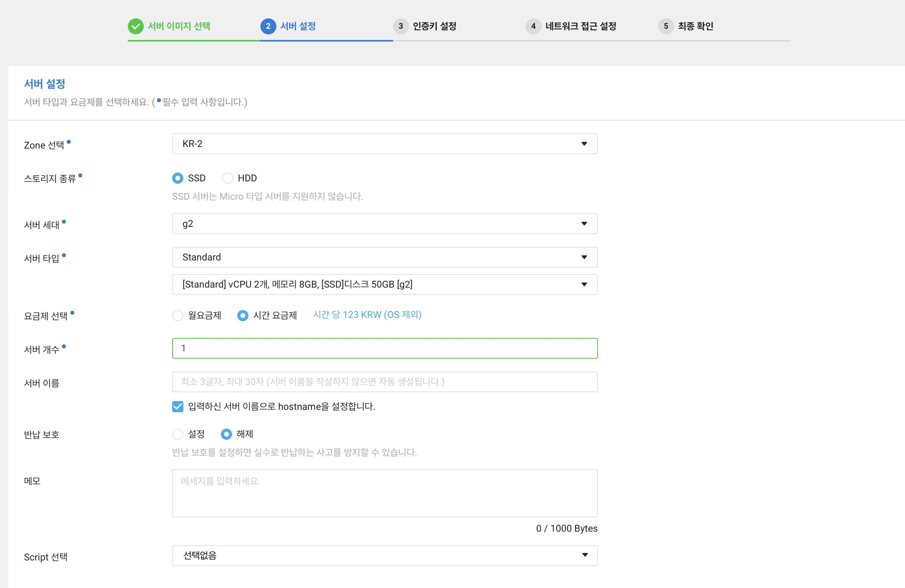Open the 시간 당 123 KRW pricing link
The height and width of the screenshot is (588, 905).
(367, 315)
